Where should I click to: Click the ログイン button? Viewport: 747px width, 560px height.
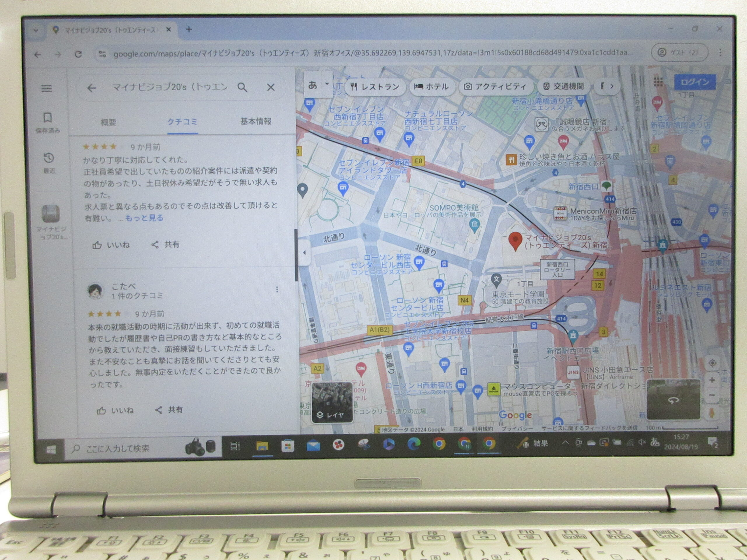(x=695, y=82)
